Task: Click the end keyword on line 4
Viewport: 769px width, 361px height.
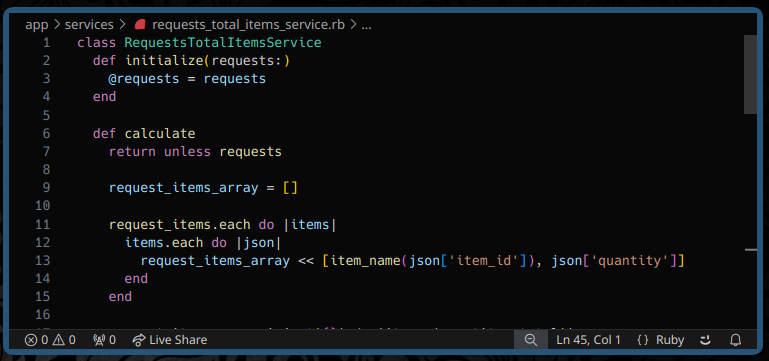Action: (104, 97)
